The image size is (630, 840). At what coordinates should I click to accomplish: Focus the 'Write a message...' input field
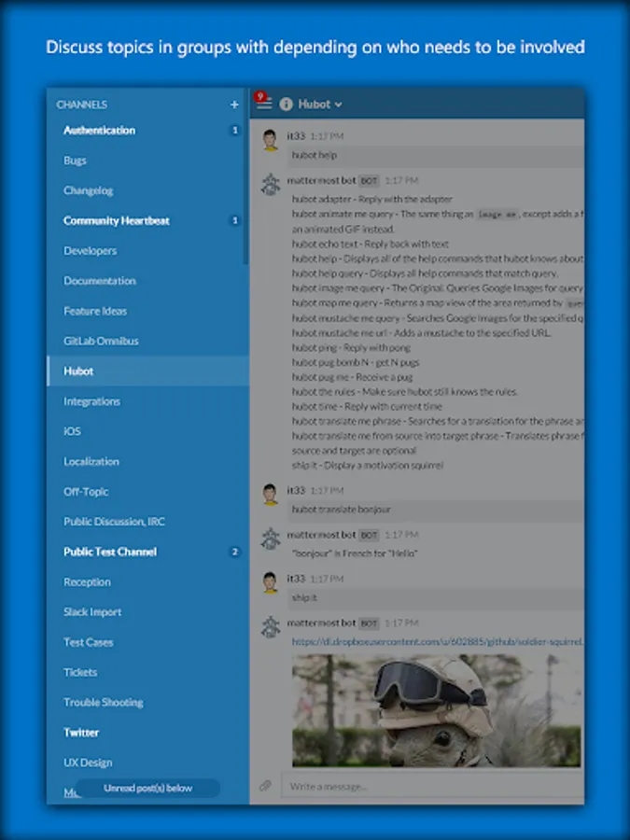tap(433, 787)
